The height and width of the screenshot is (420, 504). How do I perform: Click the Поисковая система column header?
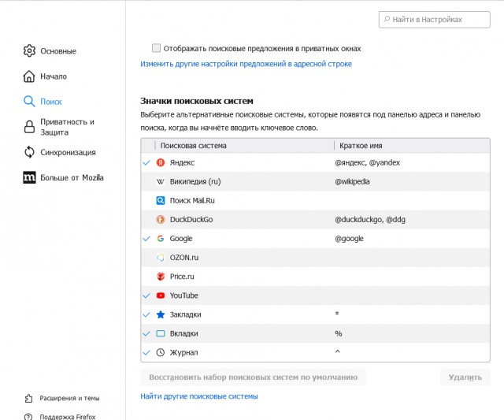click(193, 146)
